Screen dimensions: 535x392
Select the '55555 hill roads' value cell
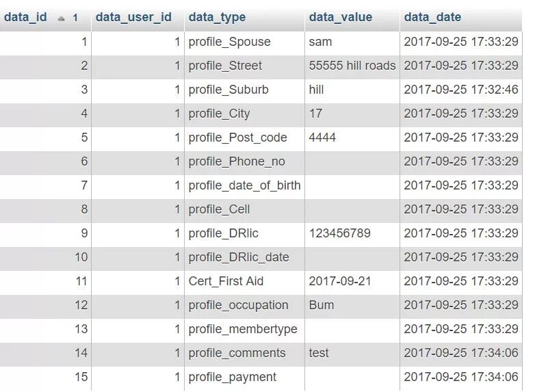pos(352,66)
